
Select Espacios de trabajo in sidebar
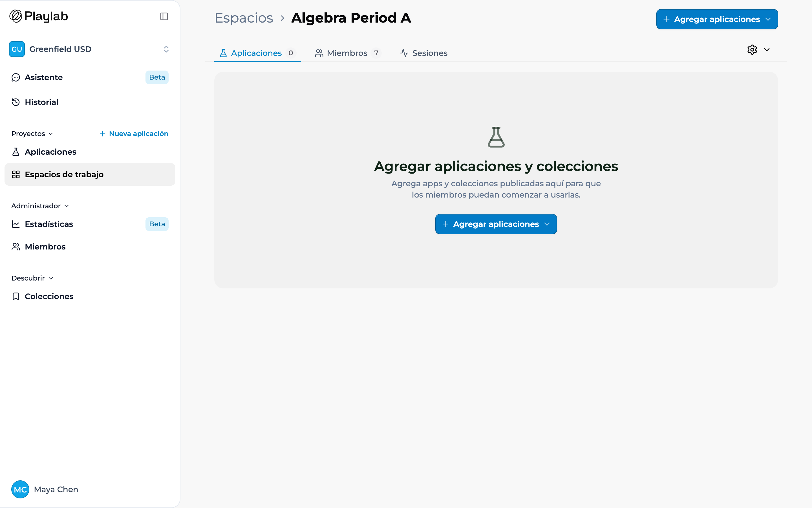90,174
